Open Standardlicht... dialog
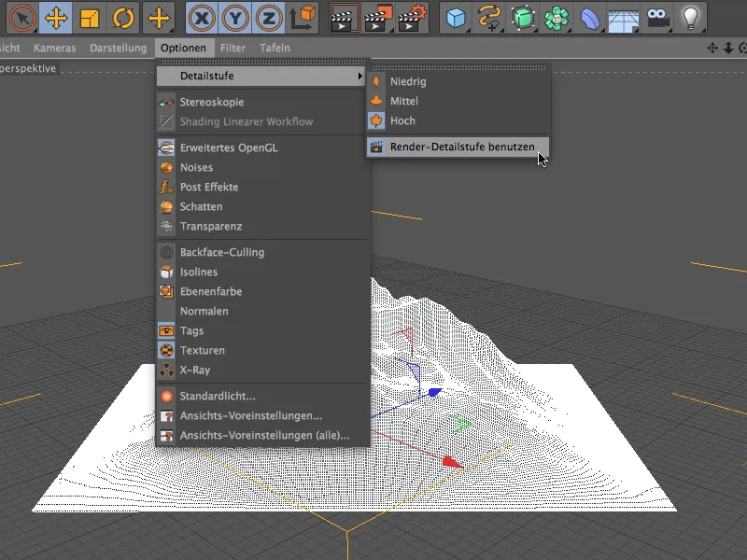Viewport: 747px width, 560px height. tap(261, 396)
